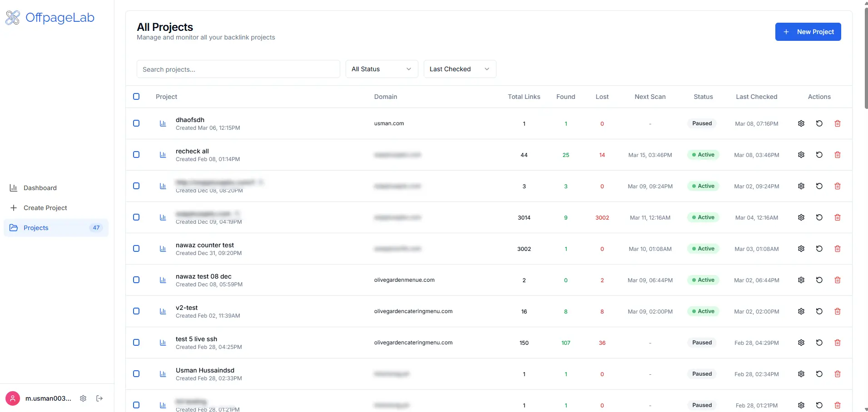The width and height of the screenshot is (868, 412).
Task: Focus the Search projects field
Action: point(238,69)
